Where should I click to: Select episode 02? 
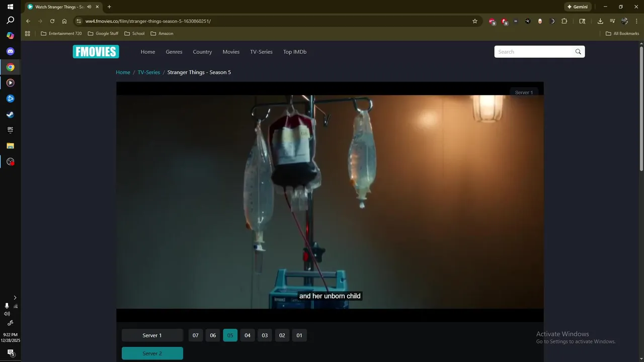tap(282, 335)
